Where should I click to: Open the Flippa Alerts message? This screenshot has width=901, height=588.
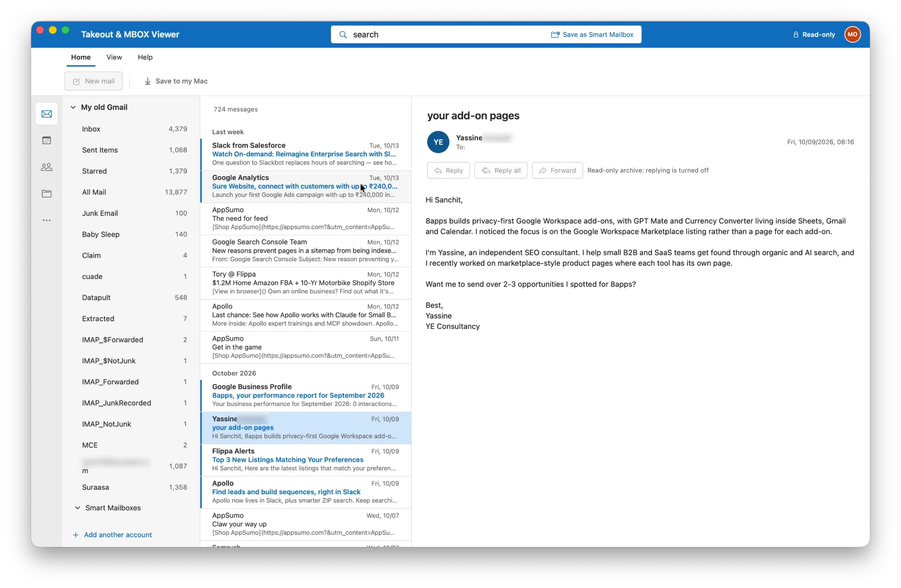(x=306, y=460)
